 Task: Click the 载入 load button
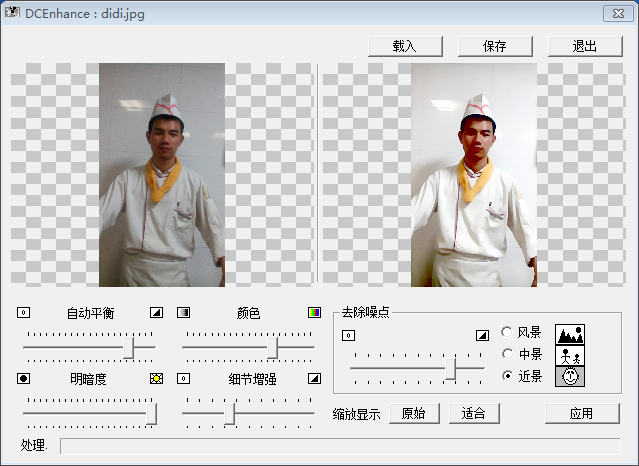(405, 46)
